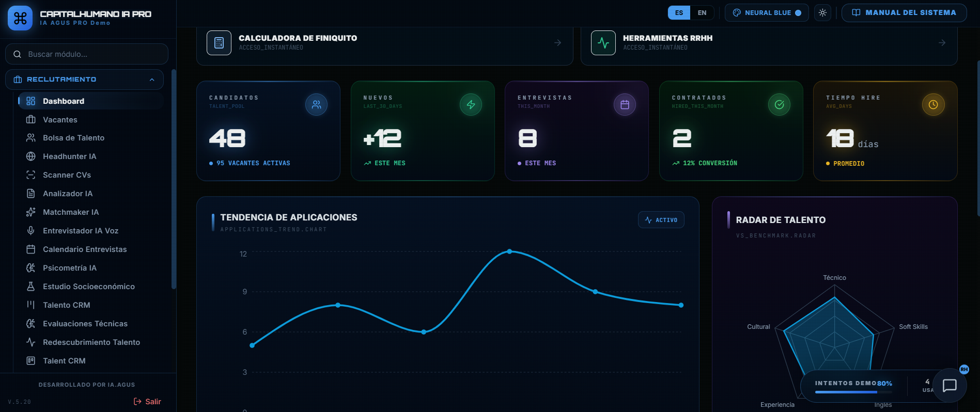Click Salir to log out
The width and height of the screenshot is (980, 412).
pos(147,402)
